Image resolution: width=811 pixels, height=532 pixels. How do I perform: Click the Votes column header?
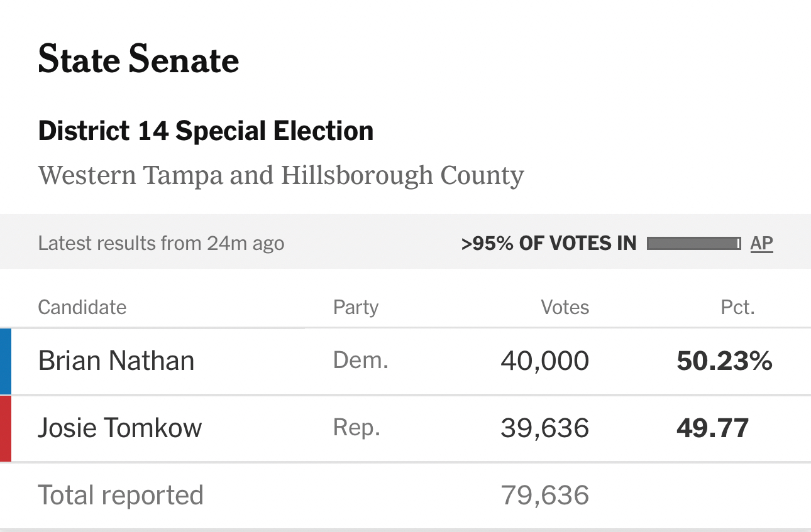[565, 307]
